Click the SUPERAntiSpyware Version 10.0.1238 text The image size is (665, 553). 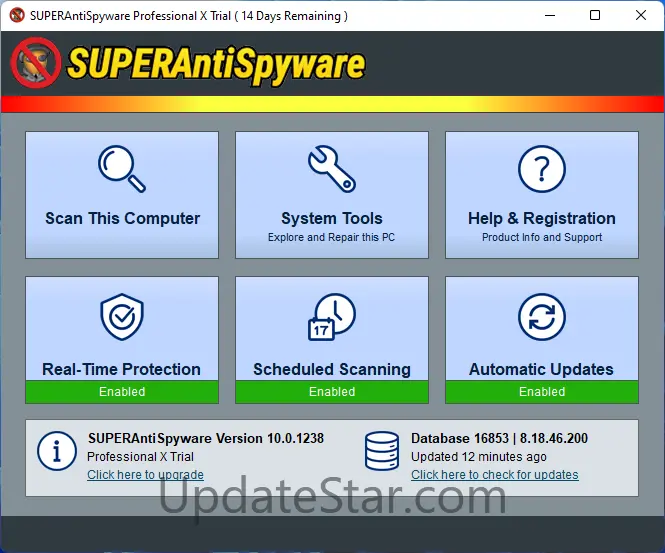coord(206,438)
